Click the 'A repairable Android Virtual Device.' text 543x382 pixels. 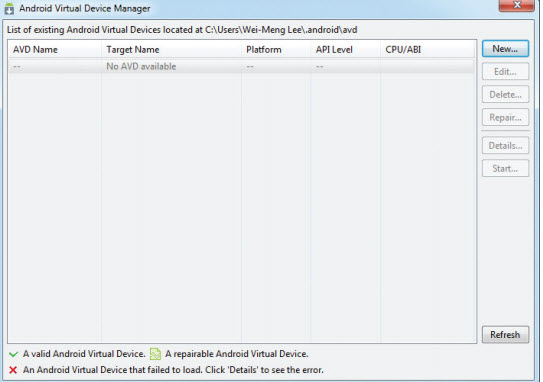tap(237, 354)
